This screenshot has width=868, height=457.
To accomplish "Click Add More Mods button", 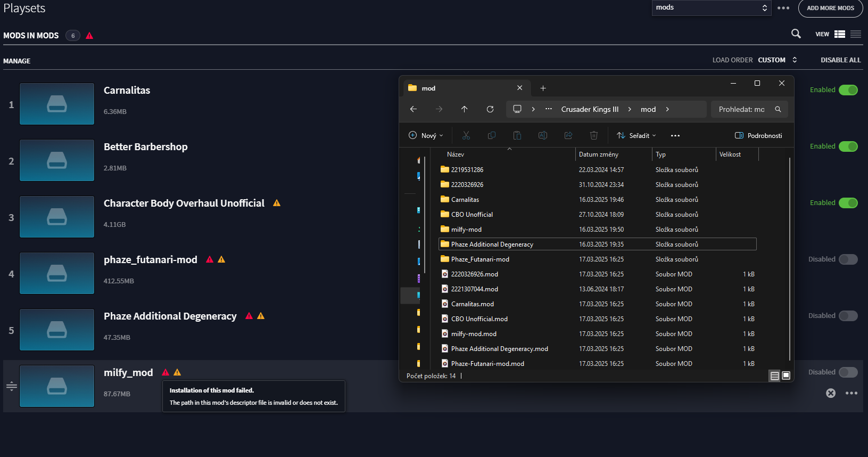I will (x=830, y=8).
